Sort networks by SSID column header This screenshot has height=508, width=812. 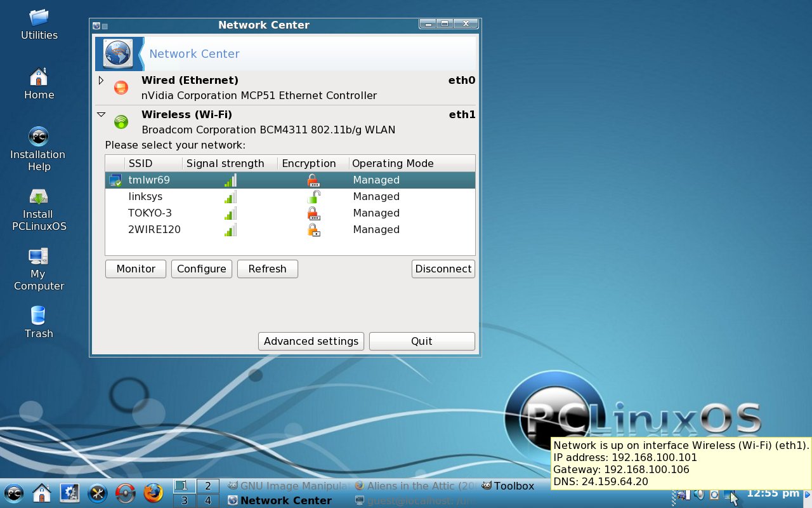pos(153,163)
